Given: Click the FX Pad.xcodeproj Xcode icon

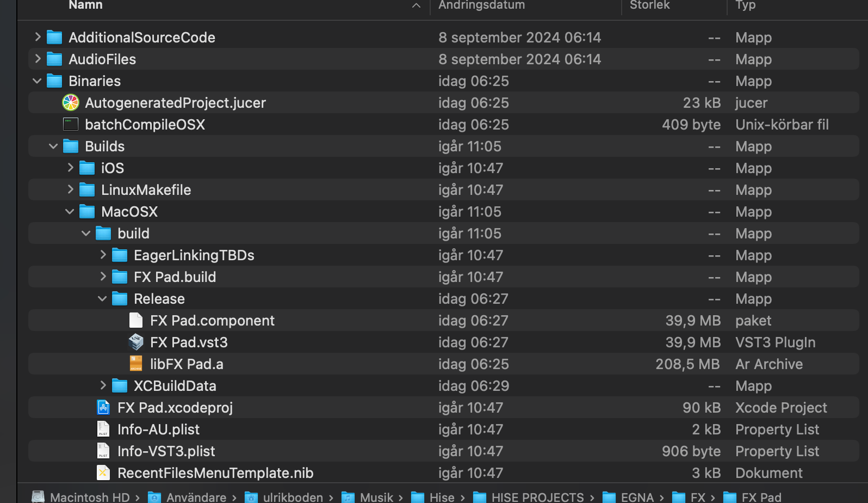Looking at the screenshot, I should point(103,407).
